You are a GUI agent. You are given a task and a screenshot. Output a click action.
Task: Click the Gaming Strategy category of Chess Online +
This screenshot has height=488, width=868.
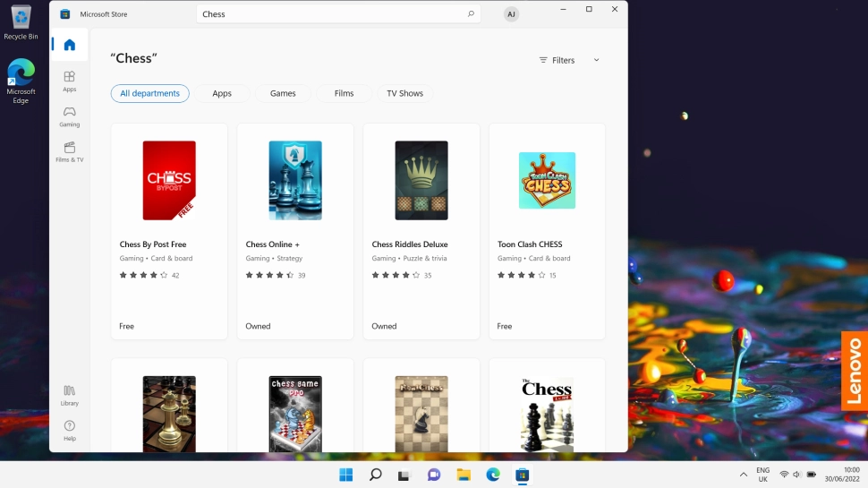(x=274, y=258)
